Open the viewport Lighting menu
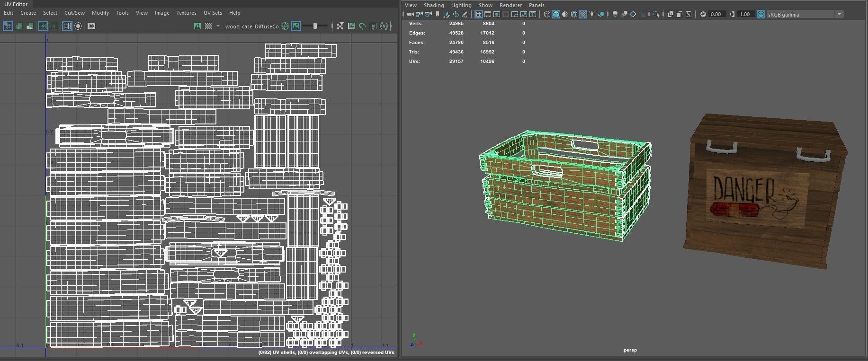This screenshot has height=361, width=868. tap(461, 5)
